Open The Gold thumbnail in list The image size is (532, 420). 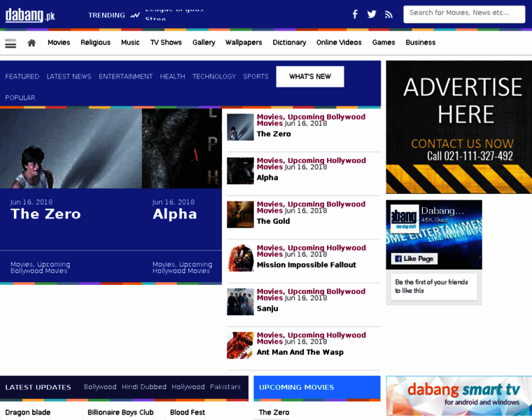coord(240,214)
